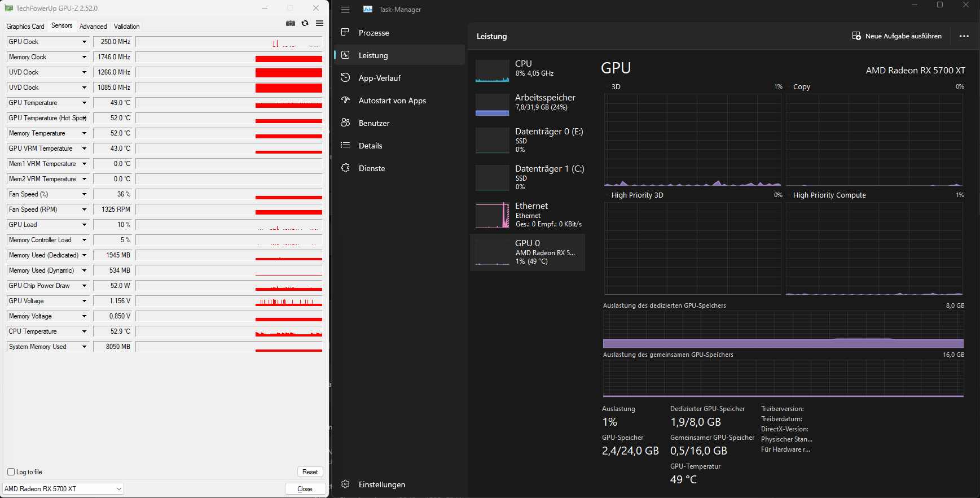Click Neue Aufgabe ausführen button
Image resolution: width=980 pixels, height=498 pixels.
click(x=896, y=36)
